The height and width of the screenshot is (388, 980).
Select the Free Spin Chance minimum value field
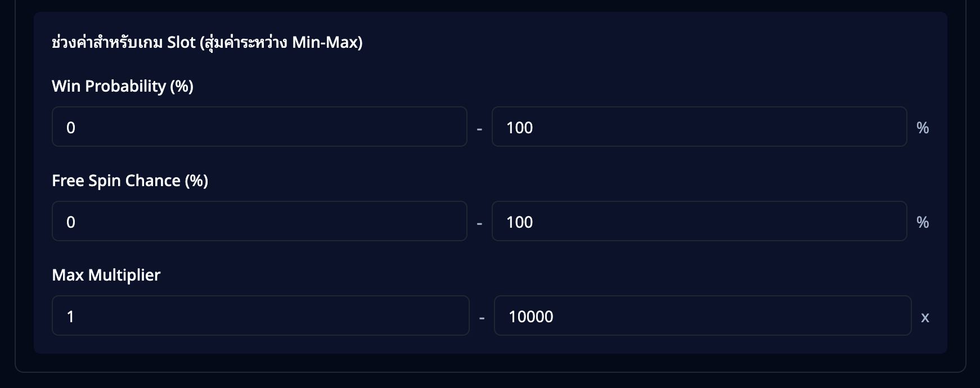coord(259,222)
